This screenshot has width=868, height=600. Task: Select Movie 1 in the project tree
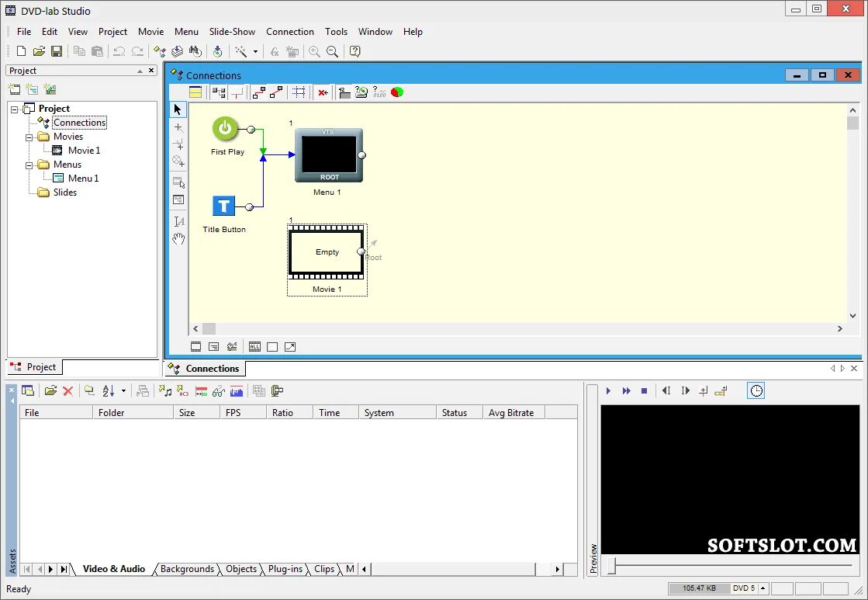pos(84,150)
